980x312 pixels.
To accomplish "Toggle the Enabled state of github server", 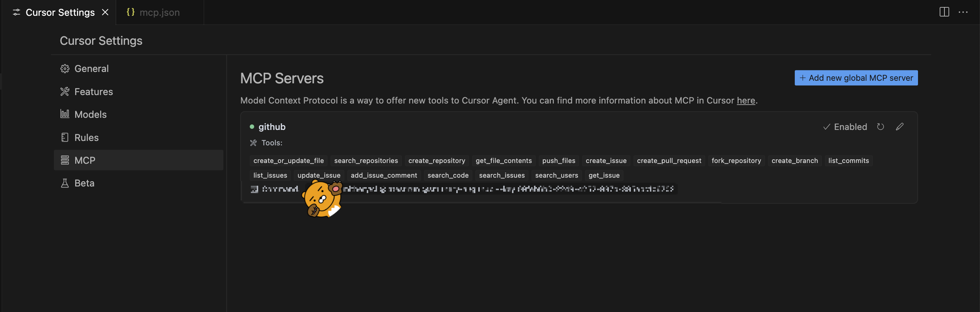I will pyautogui.click(x=845, y=127).
